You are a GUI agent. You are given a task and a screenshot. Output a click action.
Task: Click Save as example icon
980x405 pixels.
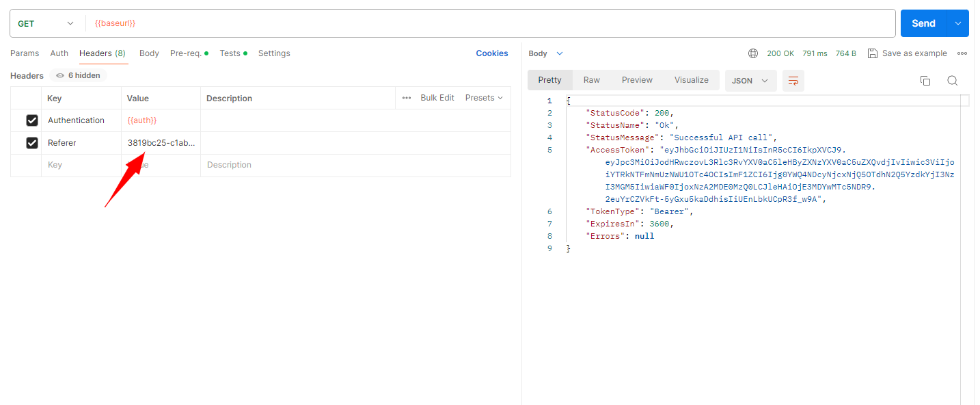(x=873, y=53)
